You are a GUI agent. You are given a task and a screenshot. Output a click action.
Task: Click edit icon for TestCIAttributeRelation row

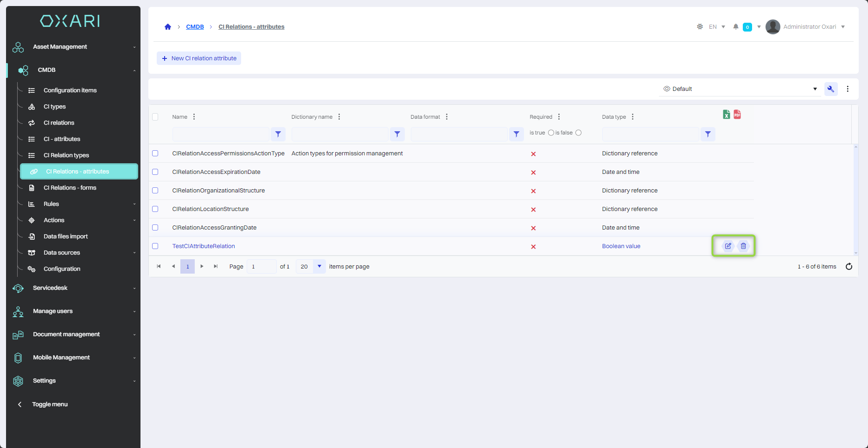728,246
